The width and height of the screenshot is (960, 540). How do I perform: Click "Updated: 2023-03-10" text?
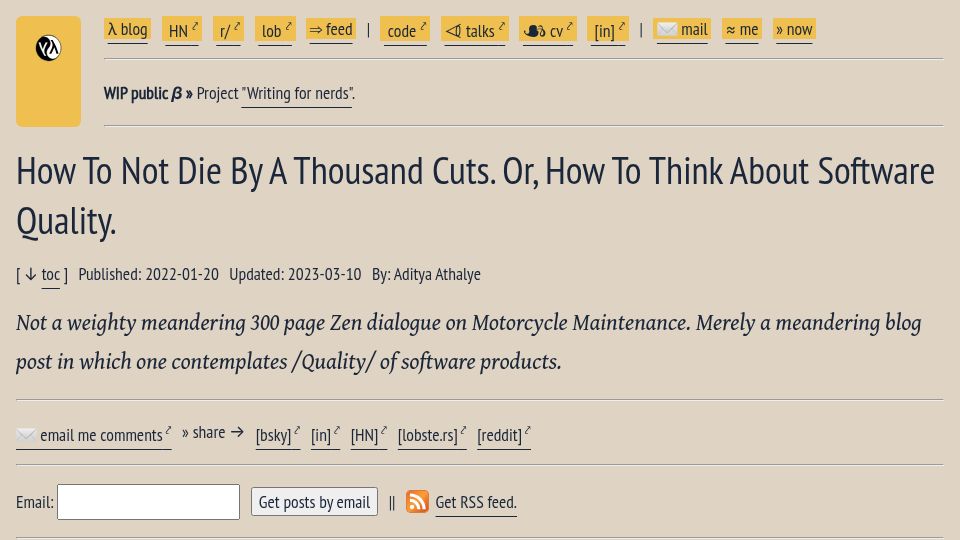[x=295, y=274]
